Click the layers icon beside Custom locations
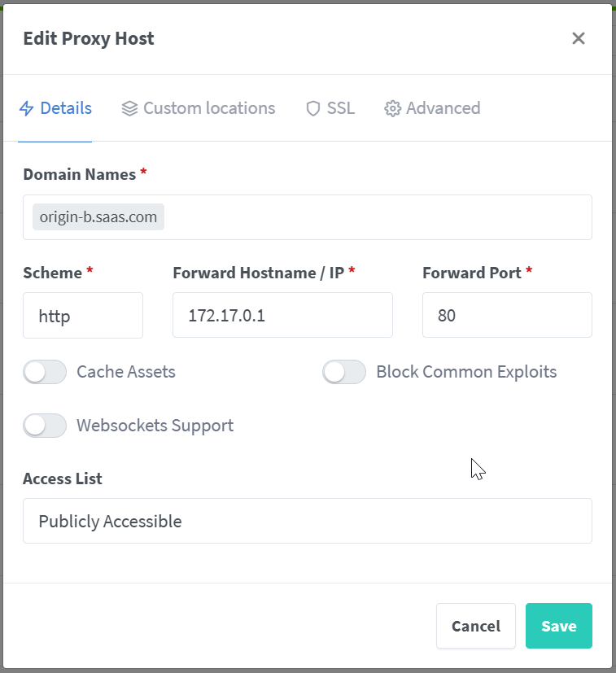The width and height of the screenshot is (616, 673). pos(129,107)
